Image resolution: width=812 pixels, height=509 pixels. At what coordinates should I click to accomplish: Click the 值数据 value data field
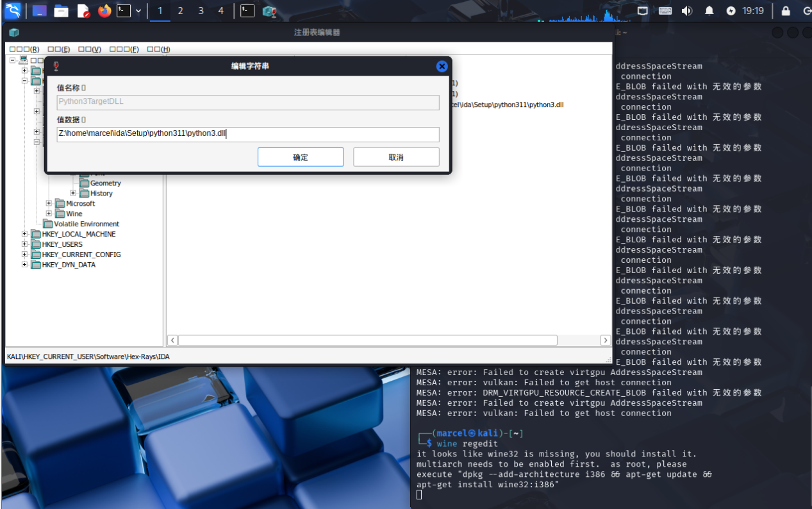tap(248, 134)
